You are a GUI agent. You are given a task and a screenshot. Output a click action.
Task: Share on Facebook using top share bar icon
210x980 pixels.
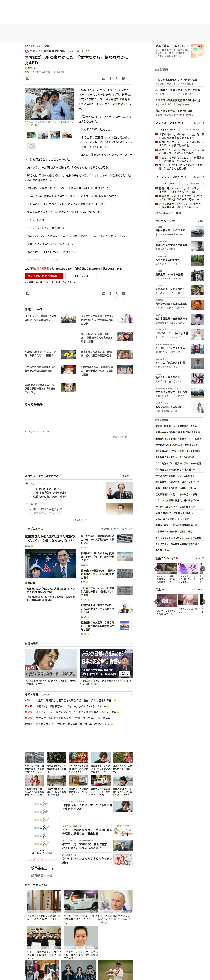tap(111, 79)
